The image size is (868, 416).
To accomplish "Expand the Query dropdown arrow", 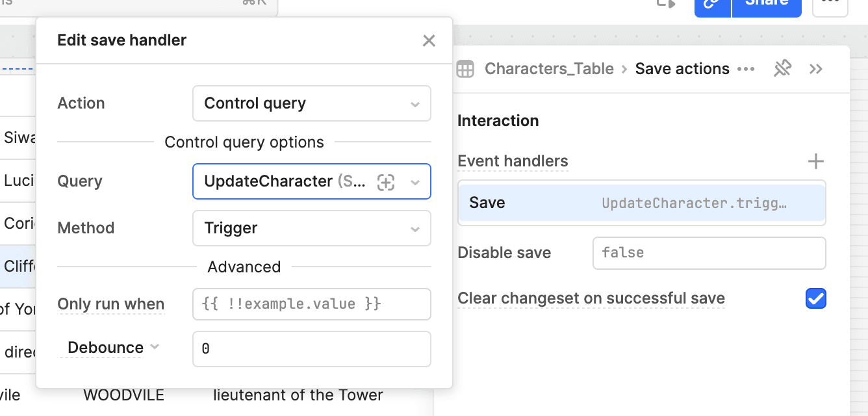I will [415, 183].
